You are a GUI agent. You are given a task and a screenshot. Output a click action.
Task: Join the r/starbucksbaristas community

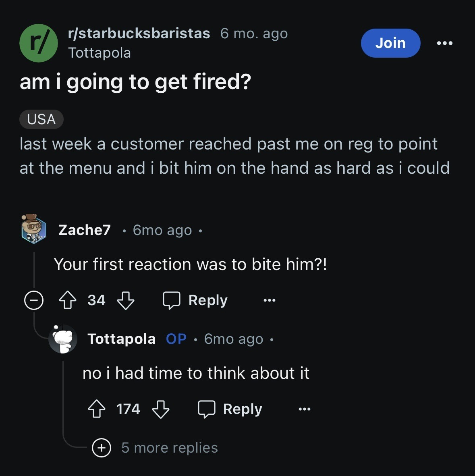(x=390, y=43)
